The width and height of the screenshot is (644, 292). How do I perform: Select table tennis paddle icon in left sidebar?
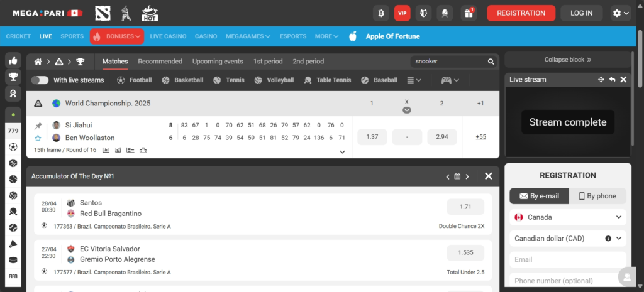tap(13, 212)
